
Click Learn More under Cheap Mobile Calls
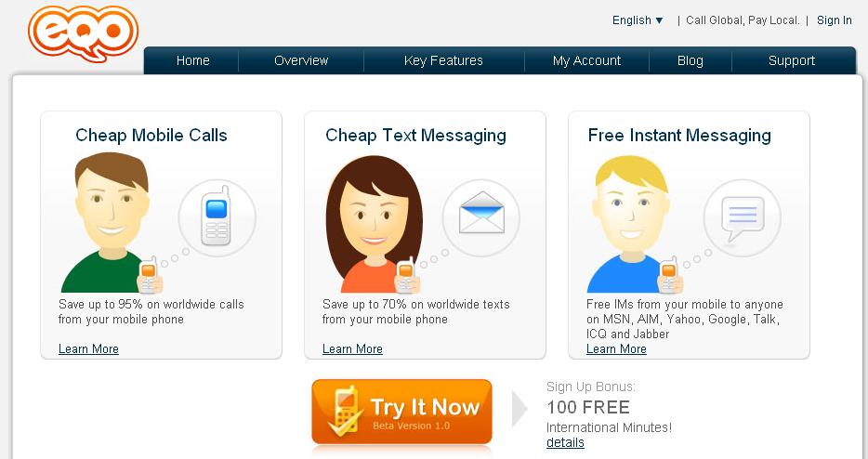coord(88,348)
